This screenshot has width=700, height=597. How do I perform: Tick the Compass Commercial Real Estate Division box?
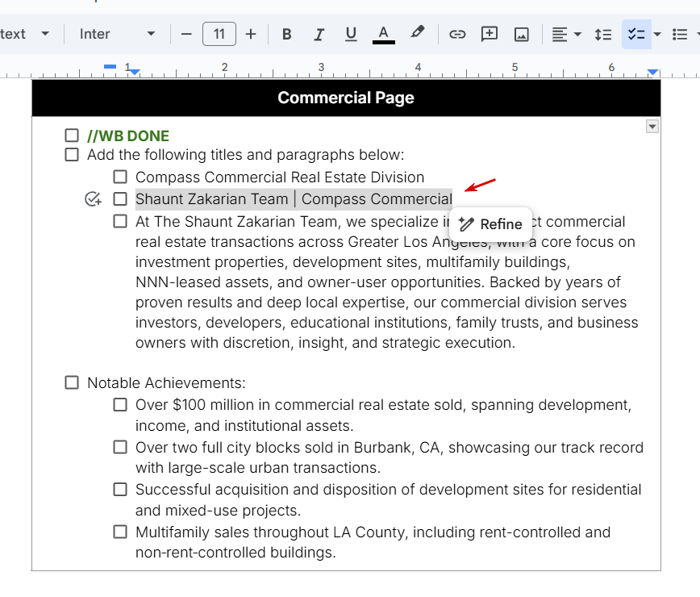[x=120, y=177]
